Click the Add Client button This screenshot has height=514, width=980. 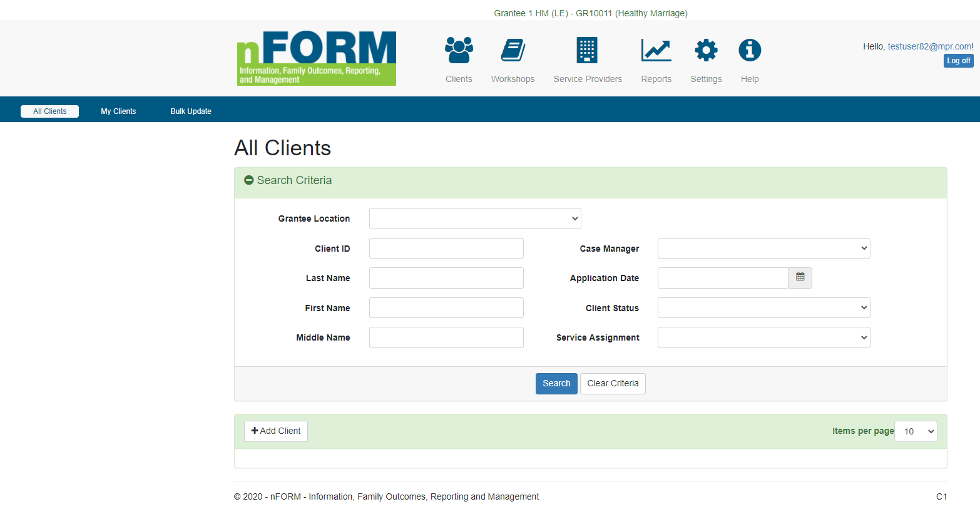coord(276,431)
